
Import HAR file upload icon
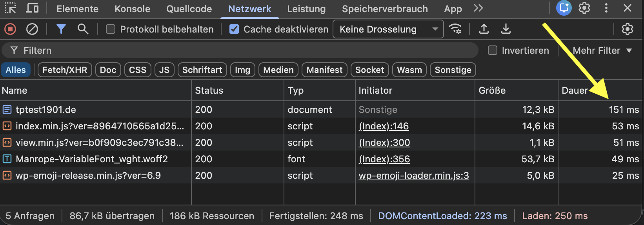[x=484, y=29]
